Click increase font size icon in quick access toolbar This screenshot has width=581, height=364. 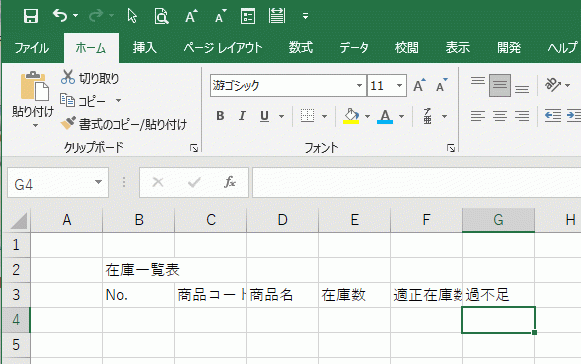(191, 16)
